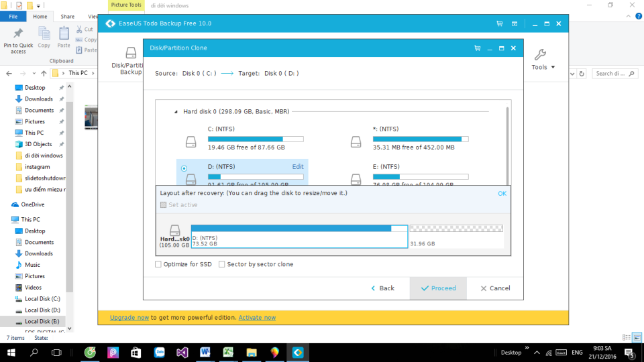The height and width of the screenshot is (362, 644).
Task: Show hidden system tray icons
Action: 537,353
